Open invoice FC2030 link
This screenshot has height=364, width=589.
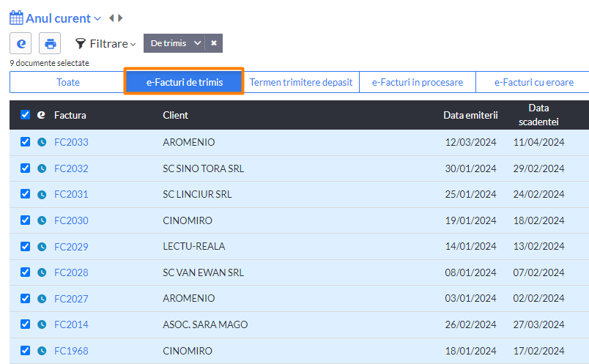71,220
